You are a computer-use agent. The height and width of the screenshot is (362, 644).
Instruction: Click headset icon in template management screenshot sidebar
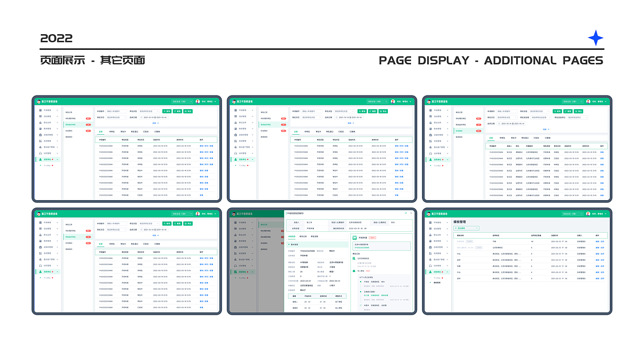click(430, 265)
